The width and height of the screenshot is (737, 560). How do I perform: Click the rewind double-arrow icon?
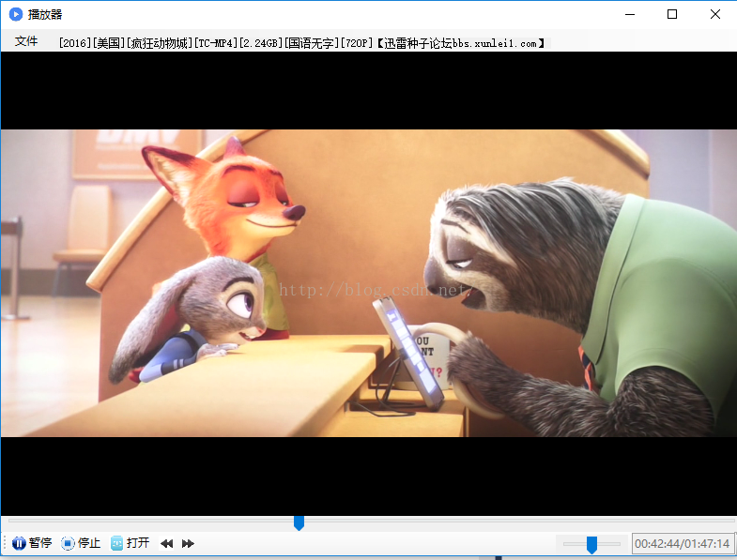(x=166, y=543)
